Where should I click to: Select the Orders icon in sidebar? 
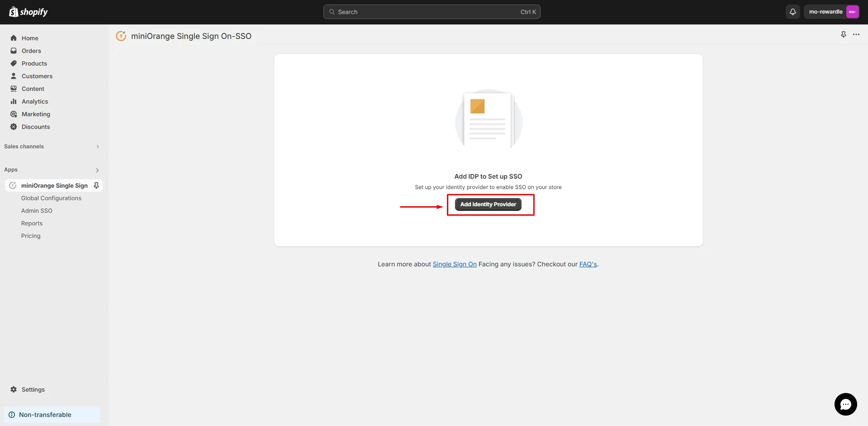[13, 51]
